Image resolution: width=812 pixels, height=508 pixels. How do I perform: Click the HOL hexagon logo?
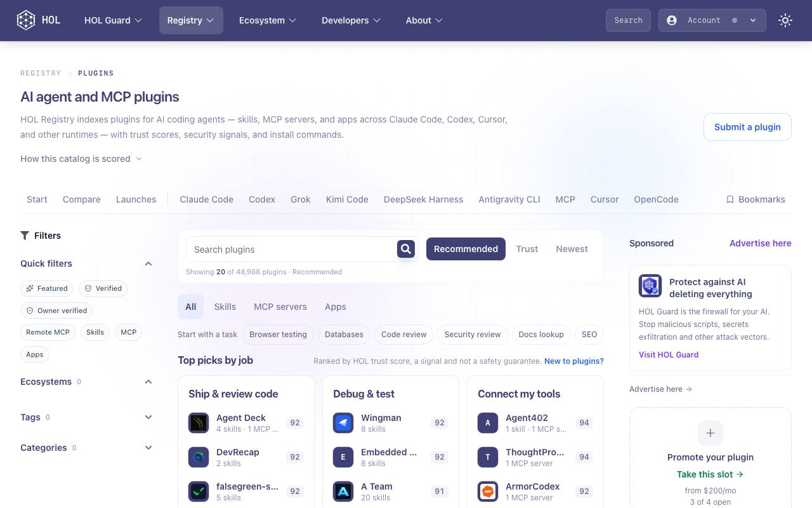(26, 20)
